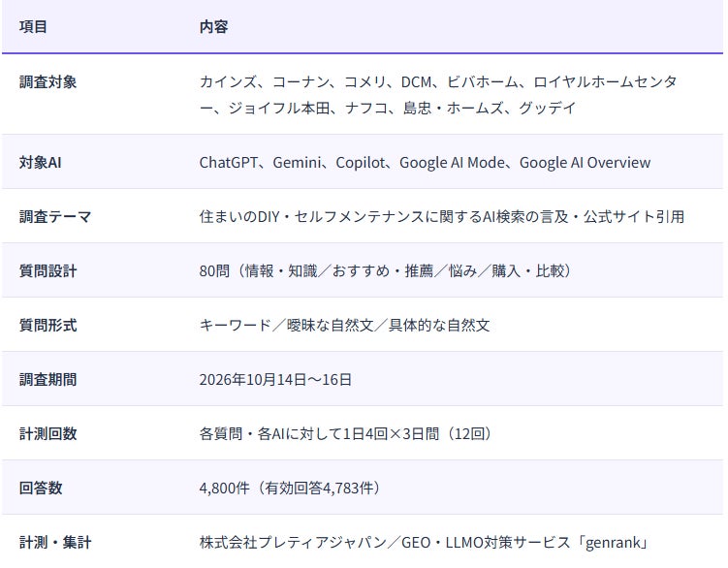Select the 対象AI row label

pyautogui.click(x=41, y=163)
